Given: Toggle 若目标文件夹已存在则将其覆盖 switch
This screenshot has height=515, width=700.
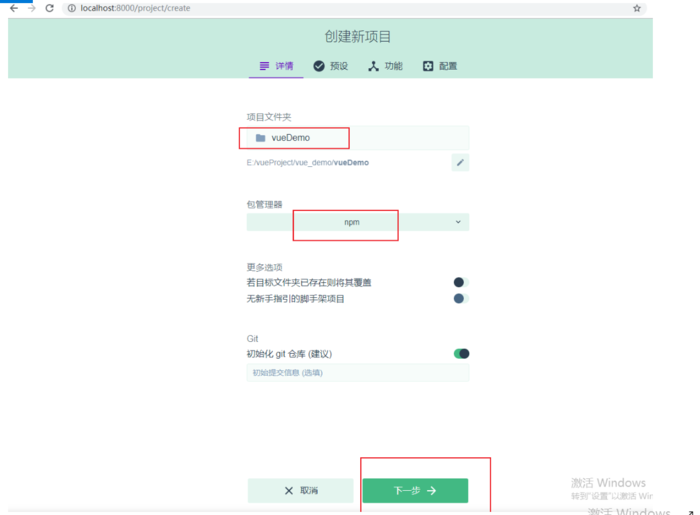Looking at the screenshot, I should 460,283.
